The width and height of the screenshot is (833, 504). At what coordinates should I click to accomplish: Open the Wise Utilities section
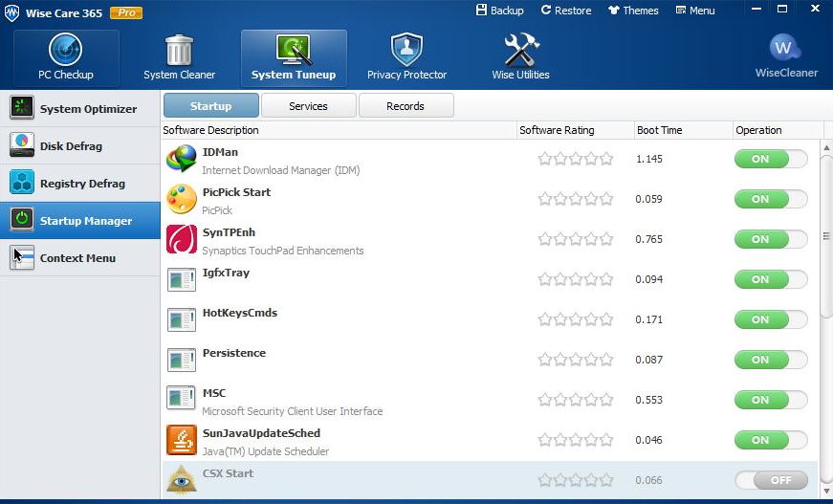(x=520, y=58)
